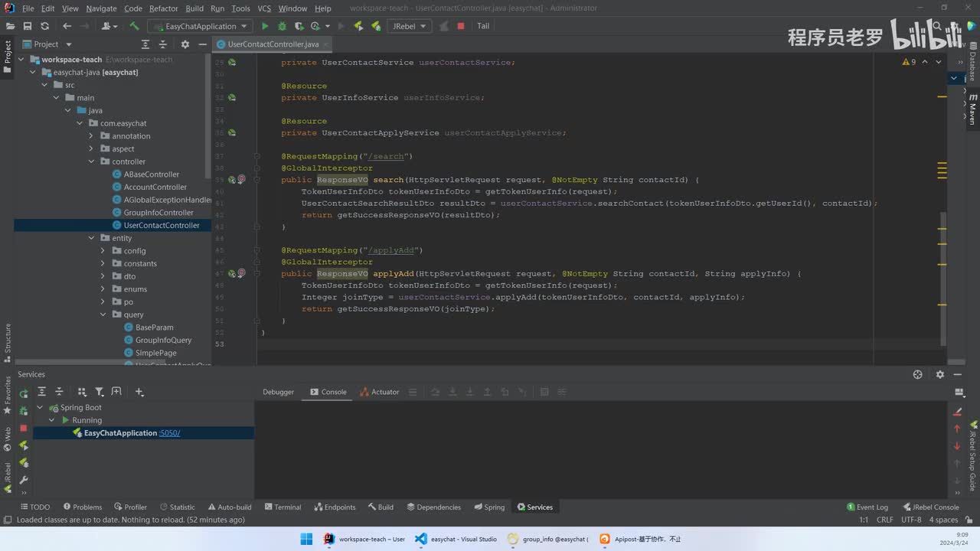The image size is (980, 551).
Task: Collapse the controller folder in project tree
Action: (92, 161)
